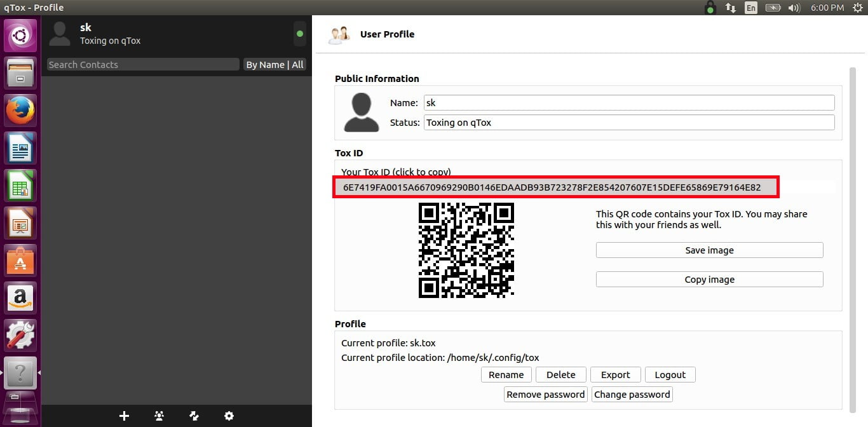The width and height of the screenshot is (868, 427).
Task: Click the Export profile button
Action: click(x=615, y=375)
